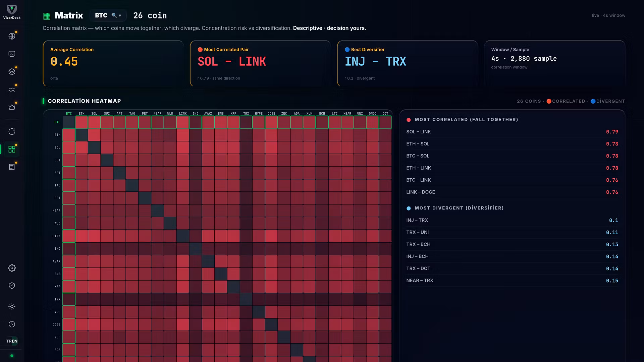Viewport: 644px width, 362px height.
Task: Select the stacked layers sidebar icon
Action: pos(12,72)
